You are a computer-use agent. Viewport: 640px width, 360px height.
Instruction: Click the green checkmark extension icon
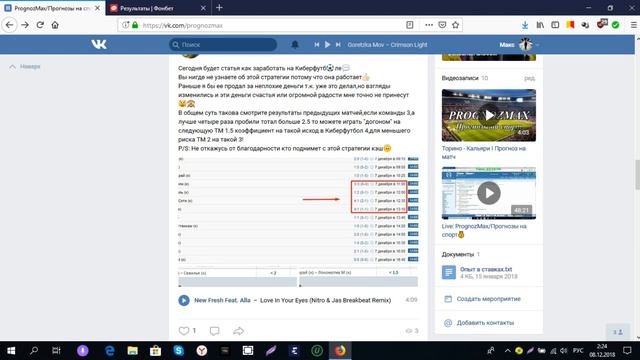[x=616, y=25]
